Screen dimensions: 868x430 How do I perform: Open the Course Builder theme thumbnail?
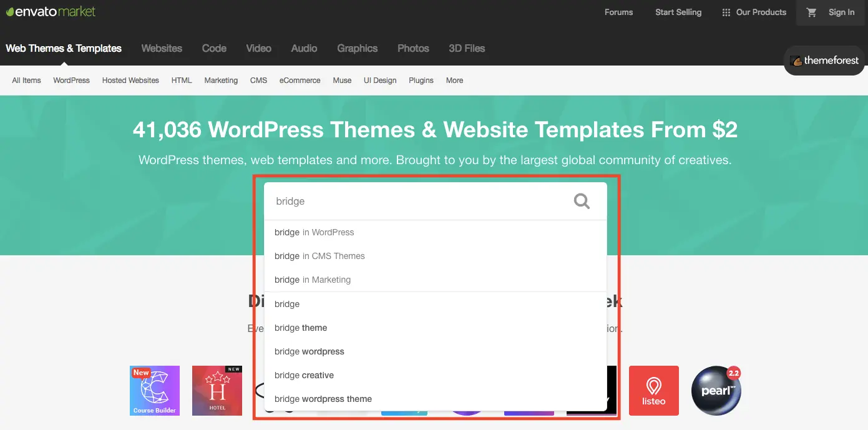[x=155, y=391]
